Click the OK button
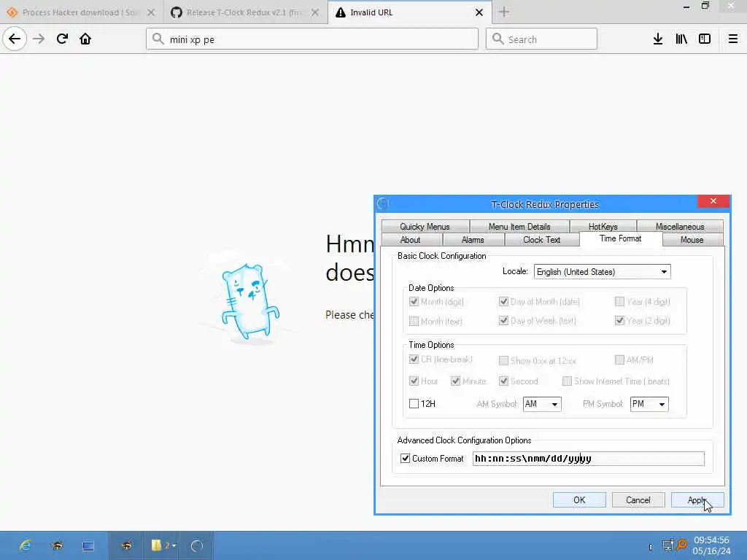This screenshot has height=560, width=747. (x=579, y=500)
